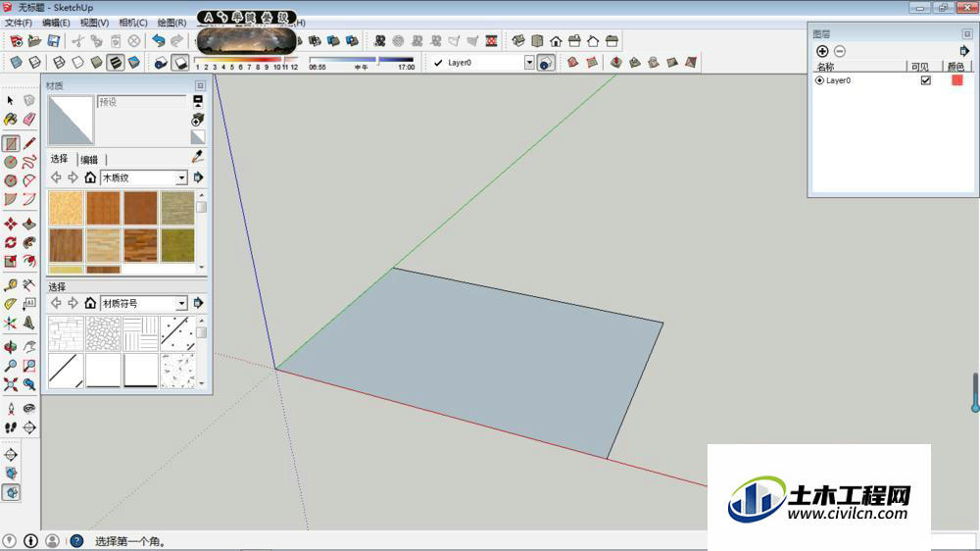The height and width of the screenshot is (551, 980).
Task: Pick the Paint Bucket tool
Action: click(x=11, y=119)
